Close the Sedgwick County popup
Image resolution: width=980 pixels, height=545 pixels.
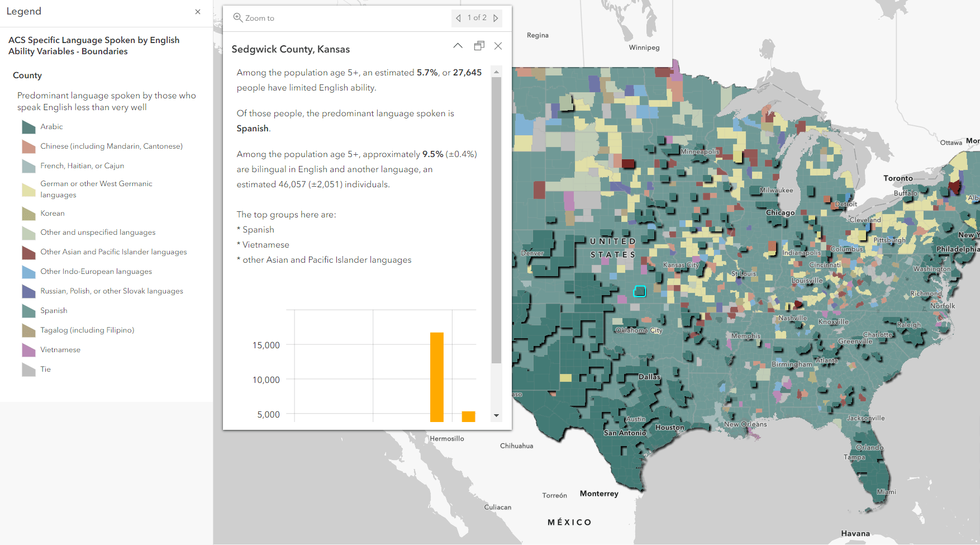click(x=498, y=46)
